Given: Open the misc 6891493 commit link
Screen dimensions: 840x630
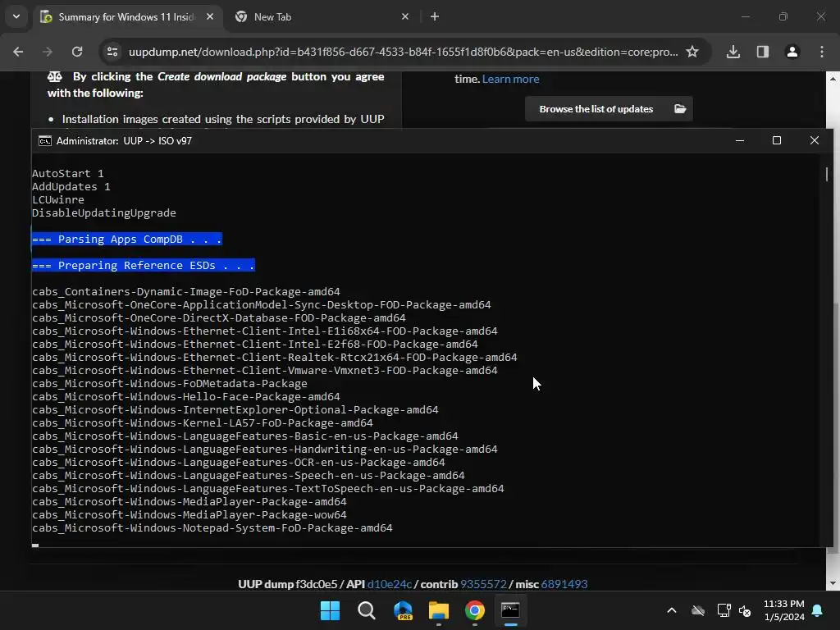Looking at the screenshot, I should [x=564, y=584].
